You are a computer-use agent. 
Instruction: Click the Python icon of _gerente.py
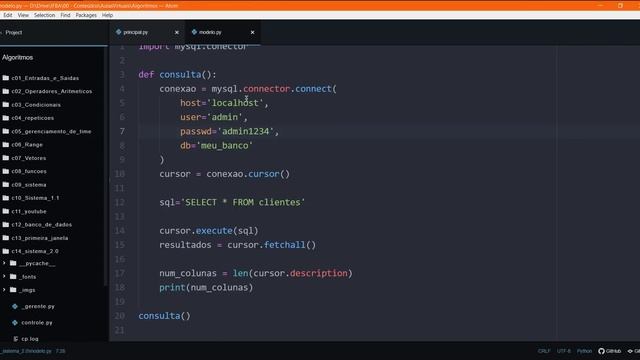point(15,306)
